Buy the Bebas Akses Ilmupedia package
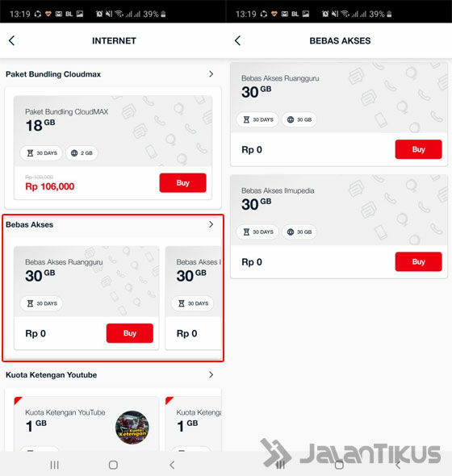Screen dimensions: 452x476 tap(418, 261)
